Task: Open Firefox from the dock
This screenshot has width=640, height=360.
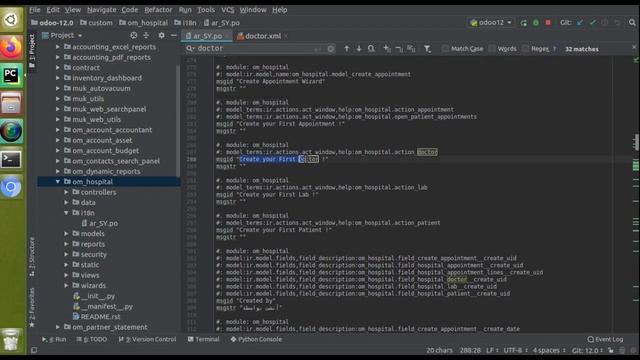Action: (11, 47)
